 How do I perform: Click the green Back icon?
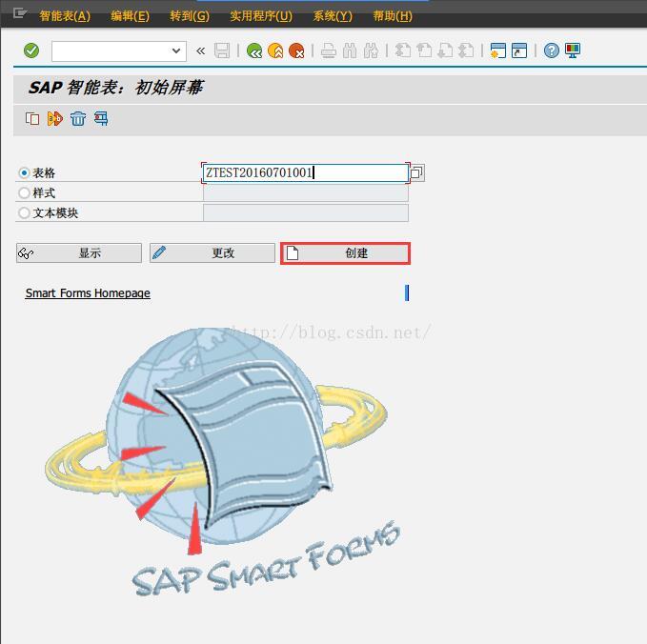[x=254, y=50]
